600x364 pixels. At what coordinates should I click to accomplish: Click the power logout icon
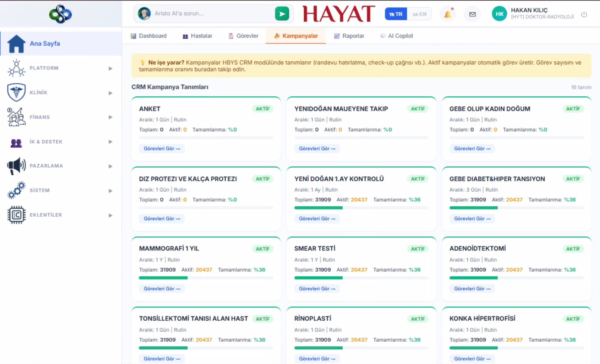[584, 14]
